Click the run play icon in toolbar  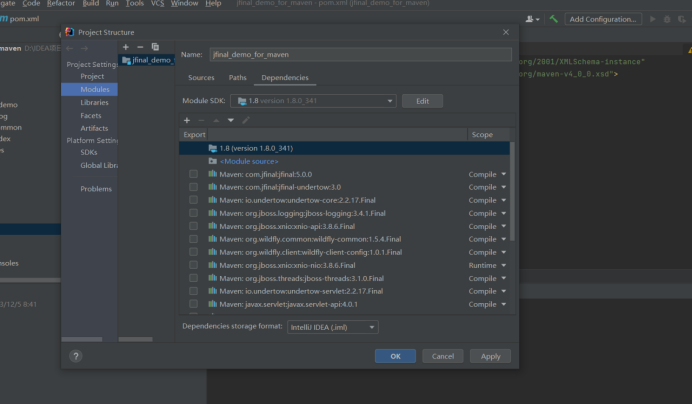point(653,19)
